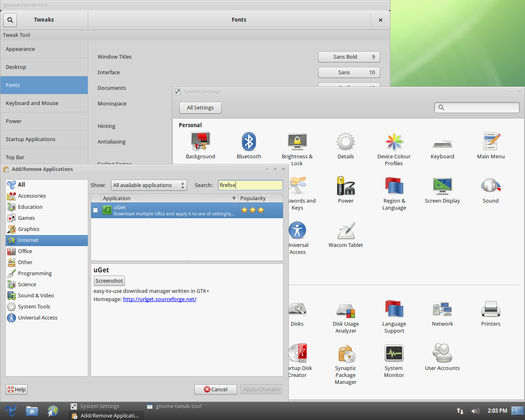Open file manager from taskbar
The width and height of the screenshot is (525, 420).
point(32,411)
